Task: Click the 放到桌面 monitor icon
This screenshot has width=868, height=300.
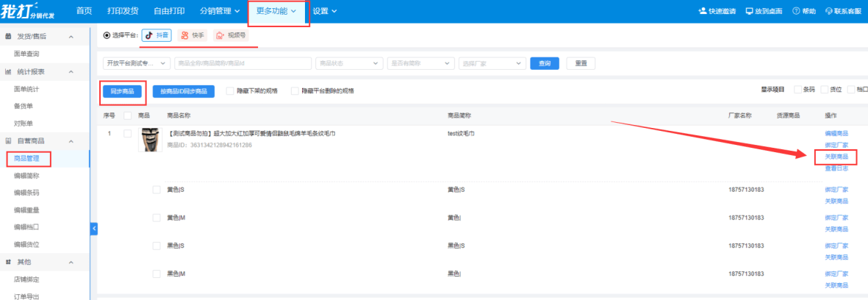Action: tap(750, 12)
